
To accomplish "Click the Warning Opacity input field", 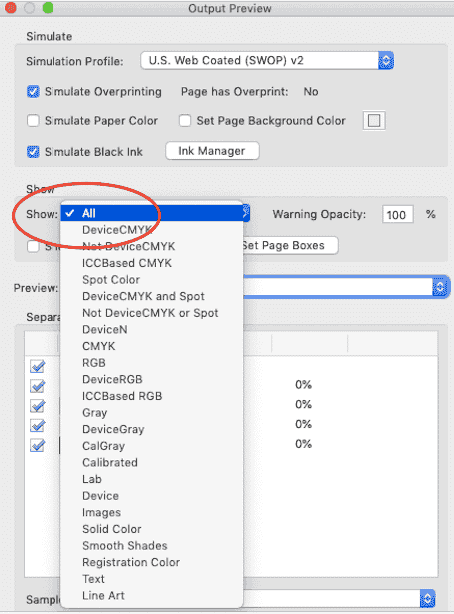I will [397, 215].
